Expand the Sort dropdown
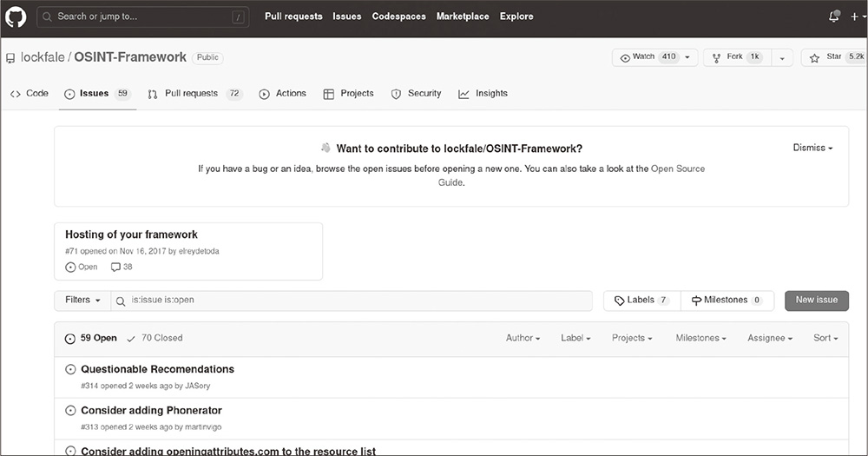 (x=825, y=338)
